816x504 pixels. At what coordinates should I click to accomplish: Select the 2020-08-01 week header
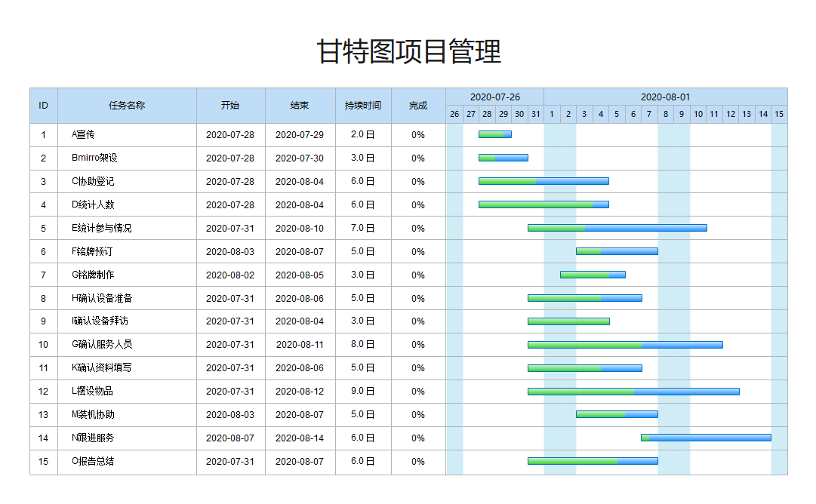coord(665,97)
